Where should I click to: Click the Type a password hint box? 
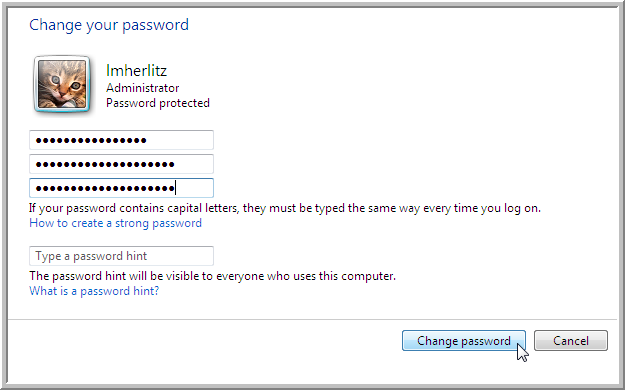click(121, 256)
